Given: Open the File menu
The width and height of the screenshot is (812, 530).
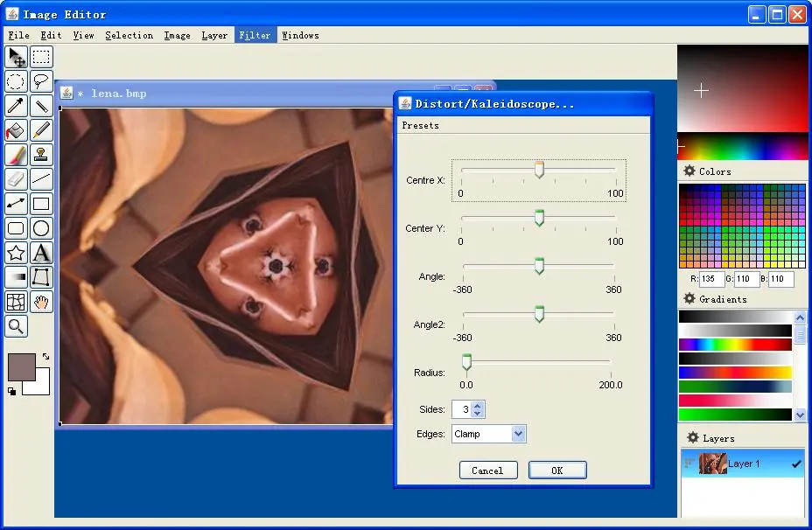Looking at the screenshot, I should [18, 35].
